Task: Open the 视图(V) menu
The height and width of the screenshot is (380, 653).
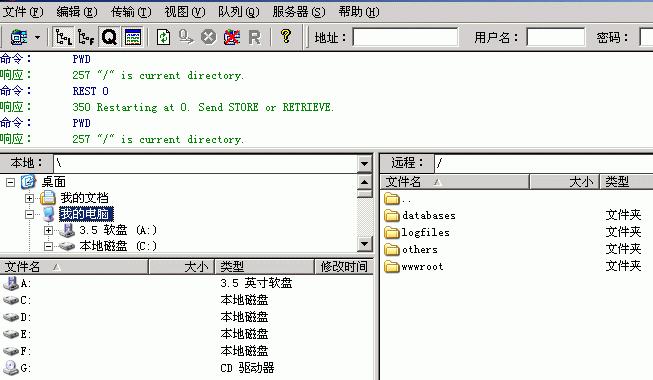Action: coord(185,12)
